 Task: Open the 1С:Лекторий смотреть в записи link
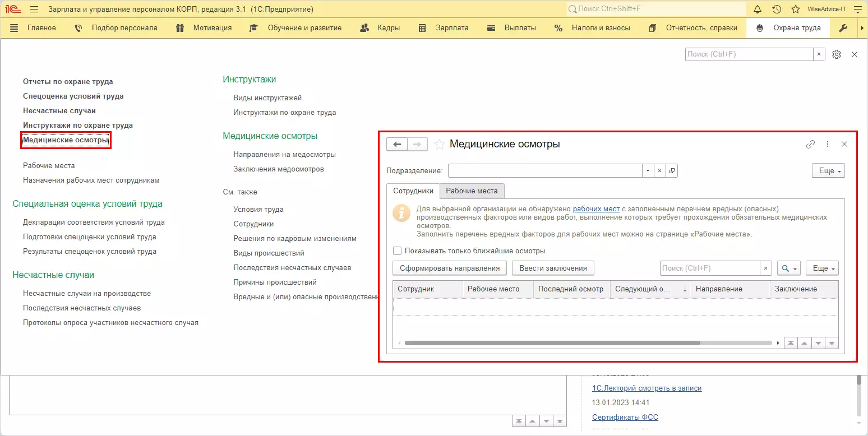(647, 388)
